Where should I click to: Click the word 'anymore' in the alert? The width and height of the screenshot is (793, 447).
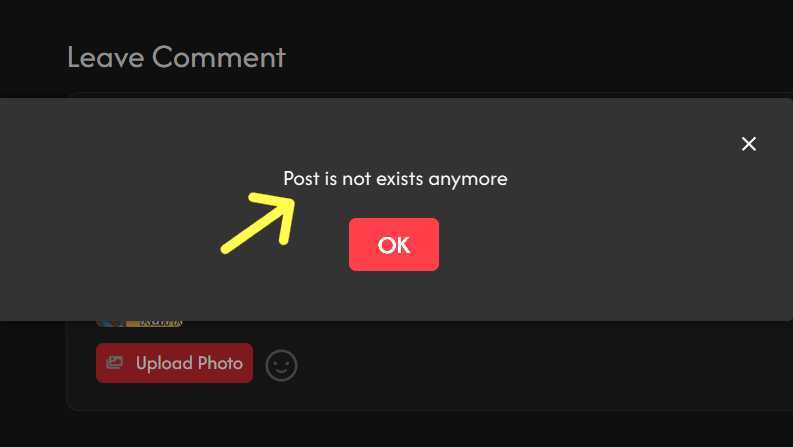468,180
